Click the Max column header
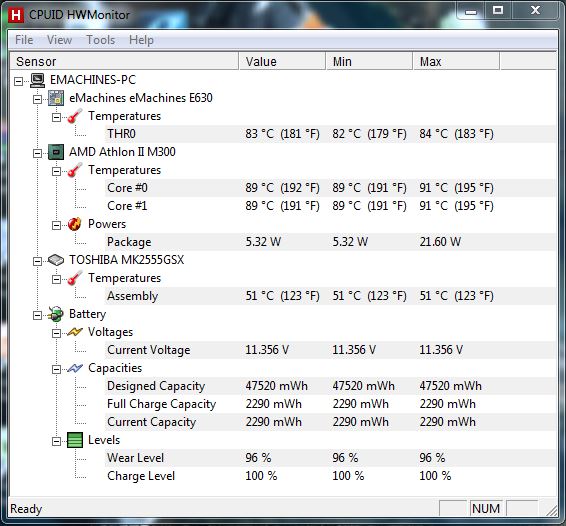Image resolution: width=566 pixels, height=526 pixels. pos(457,61)
